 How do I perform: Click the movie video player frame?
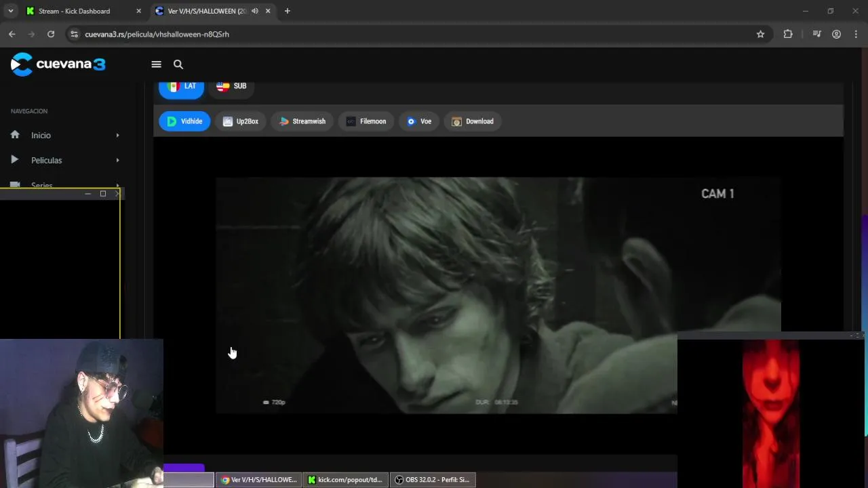[x=498, y=296]
